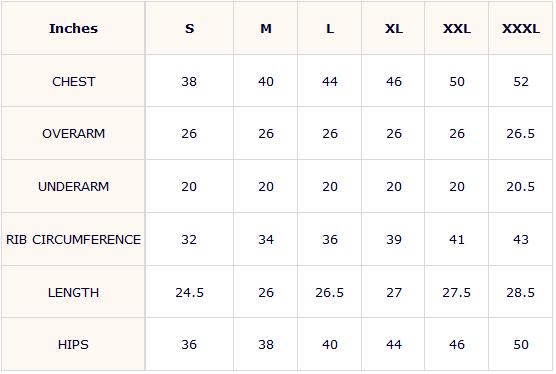Click the OVERARM row label
Image resolution: width=556 pixels, height=374 pixels.
coord(73,134)
